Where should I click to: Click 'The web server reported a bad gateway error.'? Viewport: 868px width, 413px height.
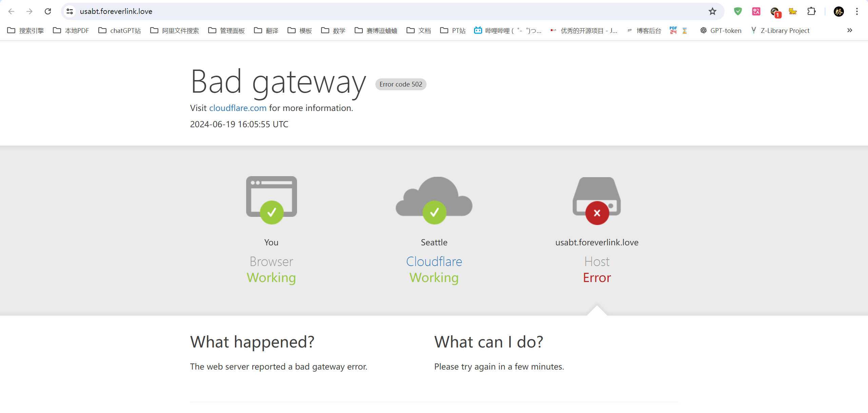(279, 367)
